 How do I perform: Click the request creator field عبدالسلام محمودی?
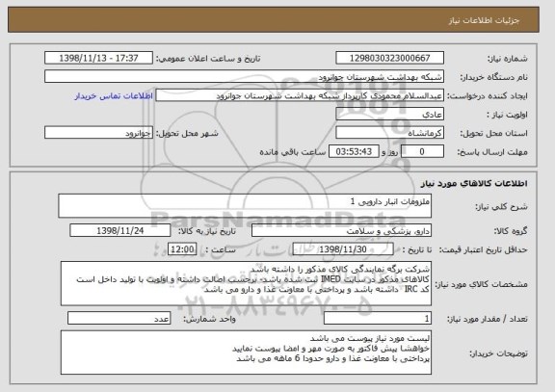tap(300, 95)
